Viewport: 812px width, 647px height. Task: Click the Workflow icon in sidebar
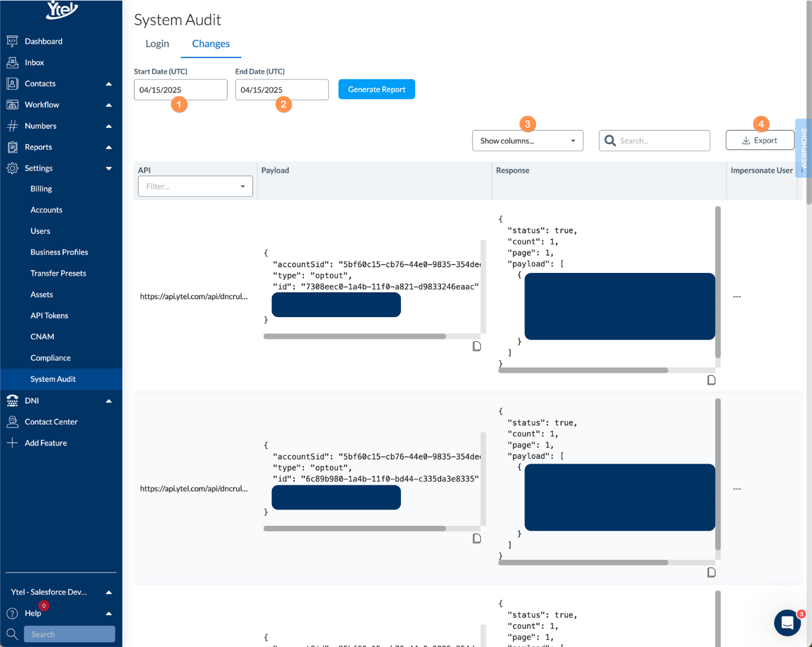(x=12, y=105)
